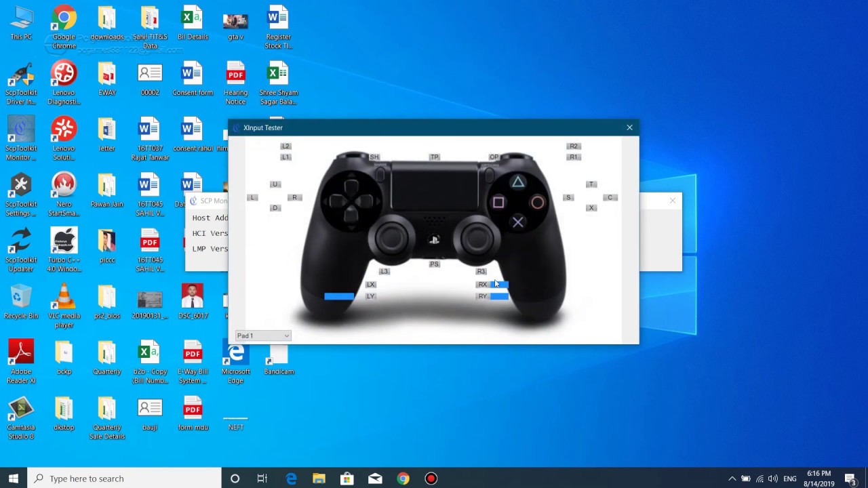Click the blue RX axis bar

click(498, 285)
